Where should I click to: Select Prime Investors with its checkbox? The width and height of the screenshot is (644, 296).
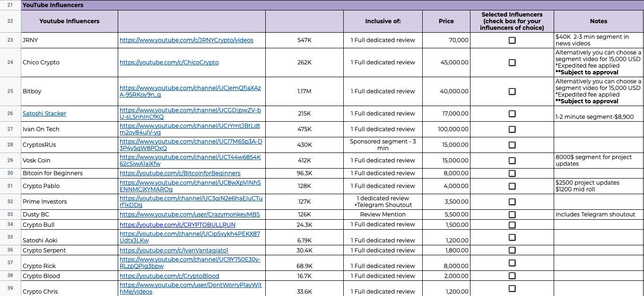tap(512, 202)
